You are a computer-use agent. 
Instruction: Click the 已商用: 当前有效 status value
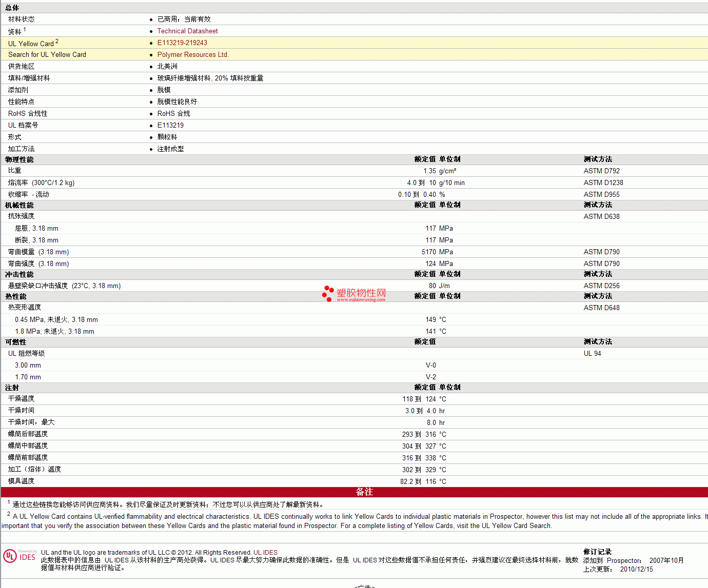(x=184, y=19)
